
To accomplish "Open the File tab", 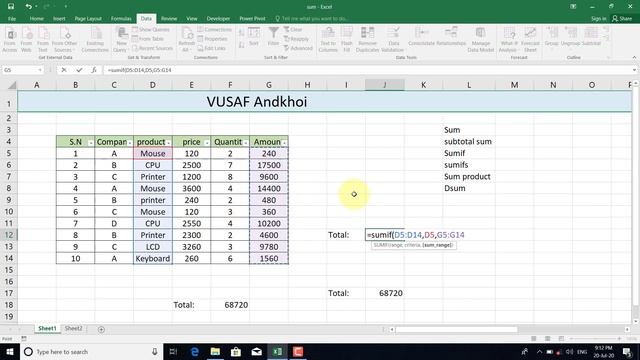I will point(11,18).
